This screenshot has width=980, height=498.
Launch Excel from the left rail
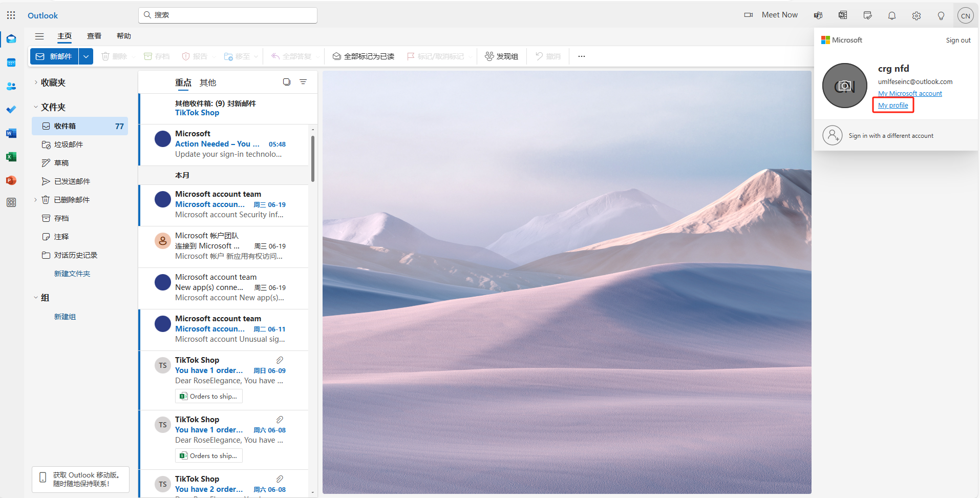tap(11, 157)
